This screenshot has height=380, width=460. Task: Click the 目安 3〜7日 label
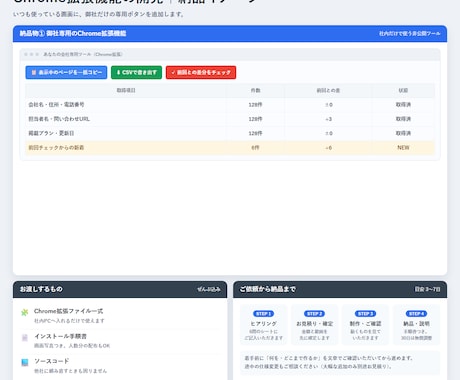427,289
